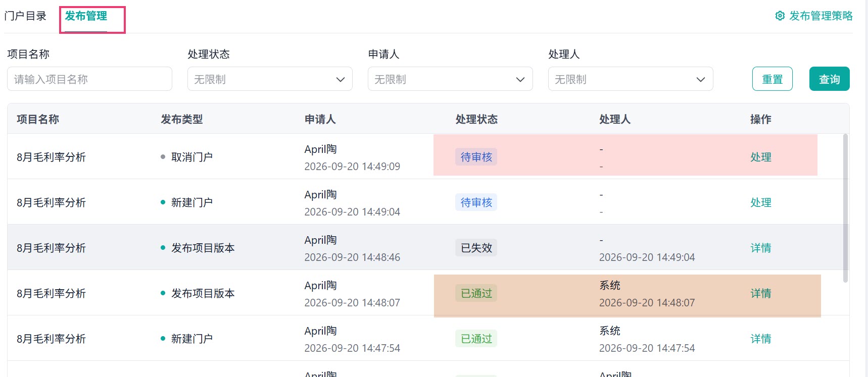This screenshot has width=868, height=377.
Task: Click the table's vertical scrollbar
Action: (846, 208)
